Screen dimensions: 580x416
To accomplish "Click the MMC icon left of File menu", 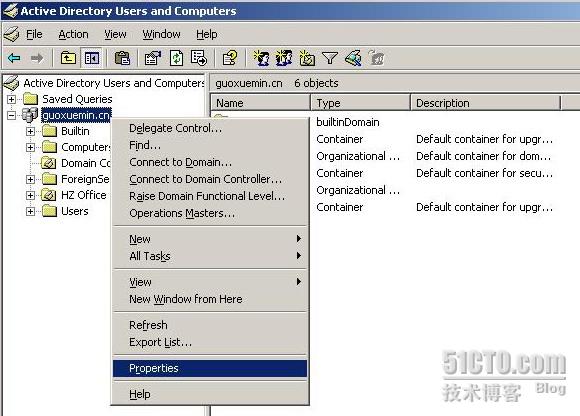I will (11, 34).
